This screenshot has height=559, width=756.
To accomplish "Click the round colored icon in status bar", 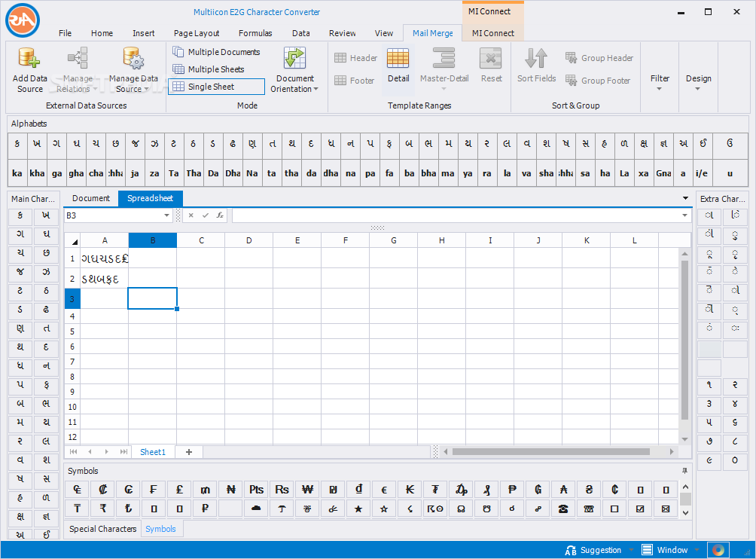I will tap(718, 550).
